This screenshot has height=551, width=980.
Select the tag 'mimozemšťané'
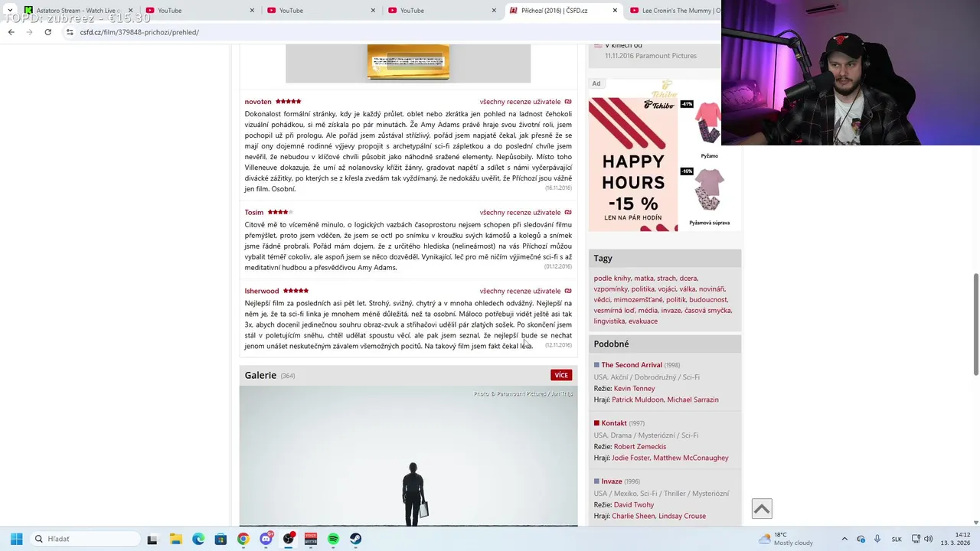coord(637,300)
